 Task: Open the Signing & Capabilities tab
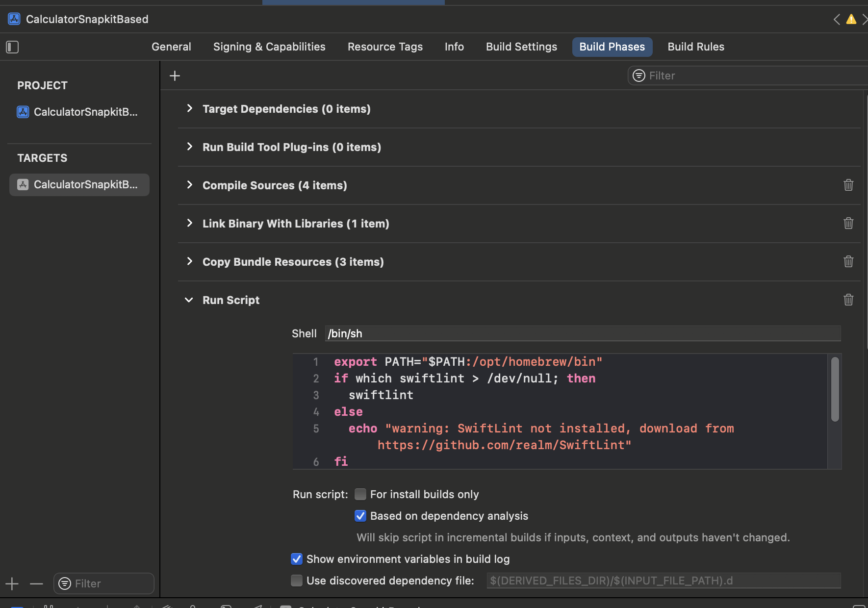(269, 47)
